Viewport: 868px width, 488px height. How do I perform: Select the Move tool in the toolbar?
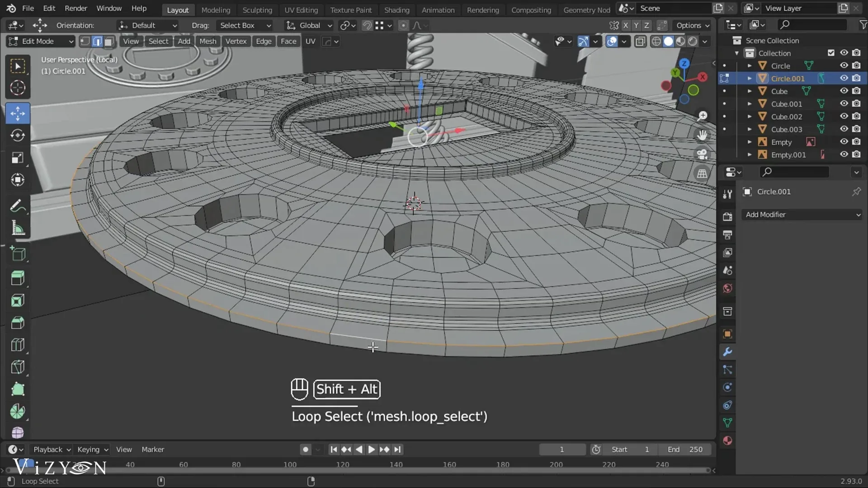[x=18, y=113]
